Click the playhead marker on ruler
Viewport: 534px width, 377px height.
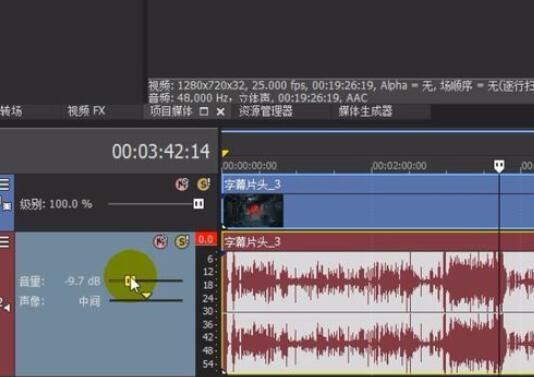tap(499, 166)
